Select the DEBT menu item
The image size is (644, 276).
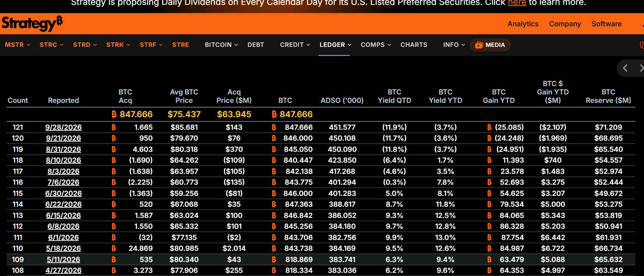(x=256, y=45)
